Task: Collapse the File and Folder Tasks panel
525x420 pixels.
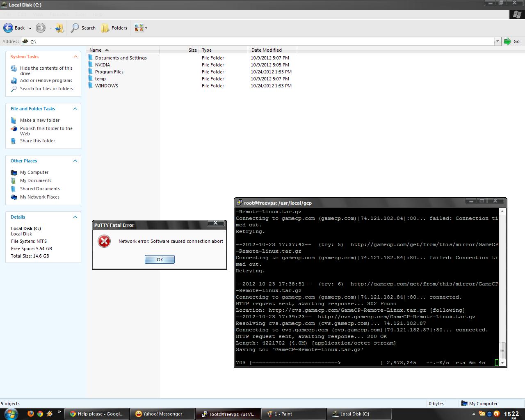Action: point(75,109)
